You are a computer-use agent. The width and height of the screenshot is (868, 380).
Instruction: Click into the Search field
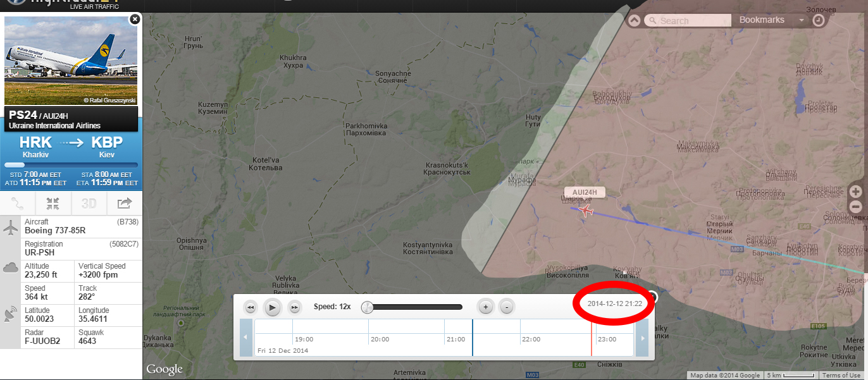pos(690,21)
